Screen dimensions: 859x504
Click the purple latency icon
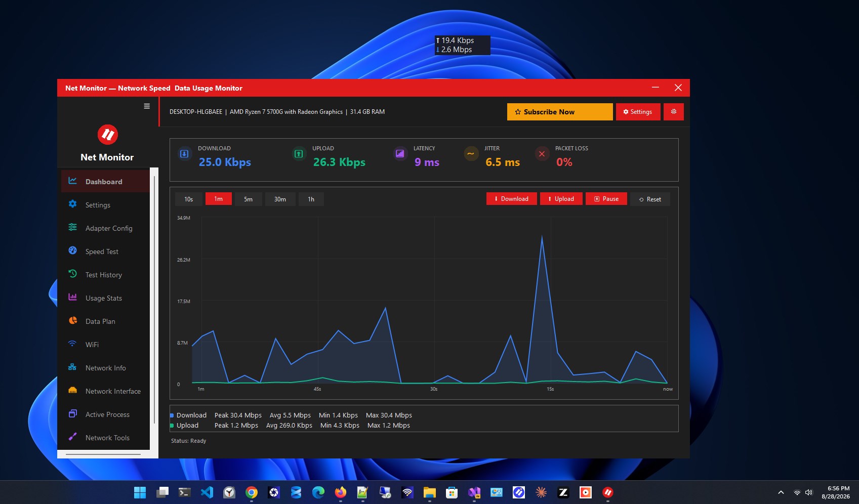click(x=400, y=154)
